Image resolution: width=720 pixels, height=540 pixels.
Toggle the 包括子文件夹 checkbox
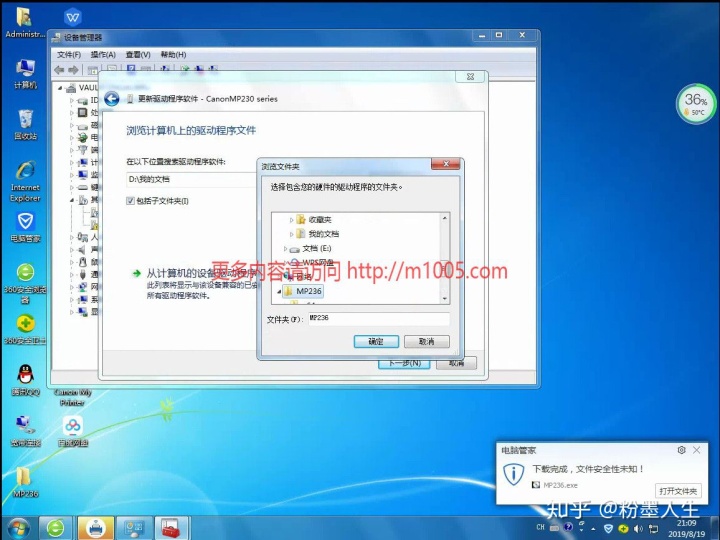[130, 201]
